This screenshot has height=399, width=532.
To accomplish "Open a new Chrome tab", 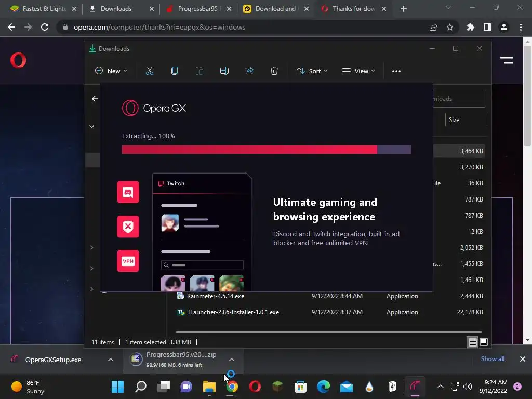I will [x=403, y=9].
